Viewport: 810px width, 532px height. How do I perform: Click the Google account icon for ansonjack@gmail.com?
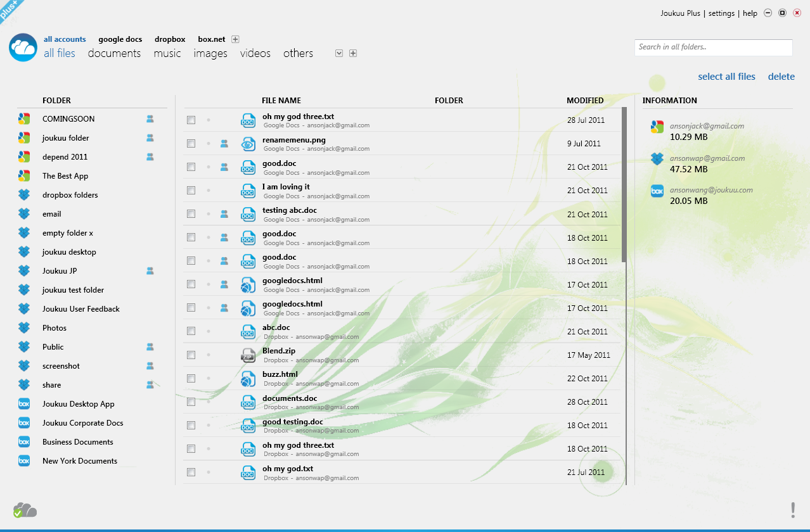click(x=657, y=127)
